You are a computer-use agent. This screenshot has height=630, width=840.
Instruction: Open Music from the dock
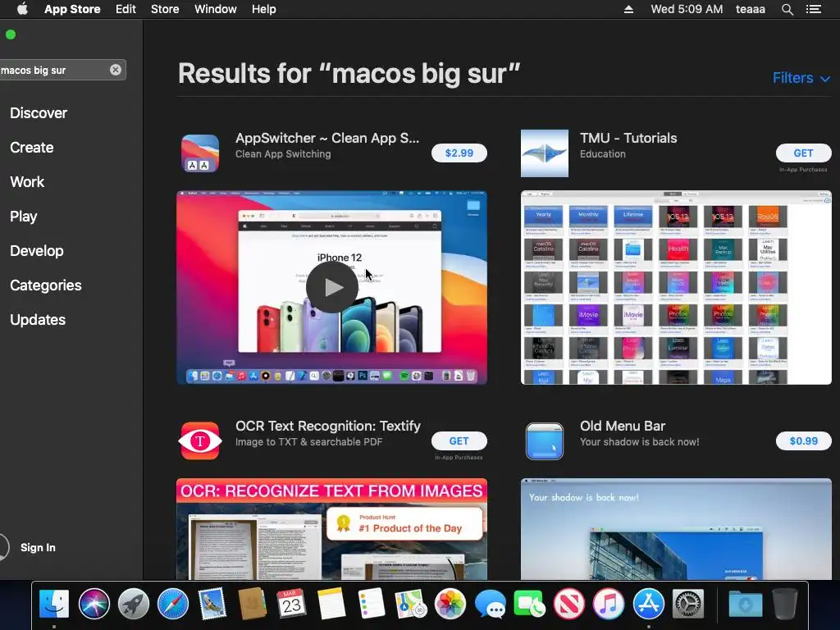click(609, 604)
